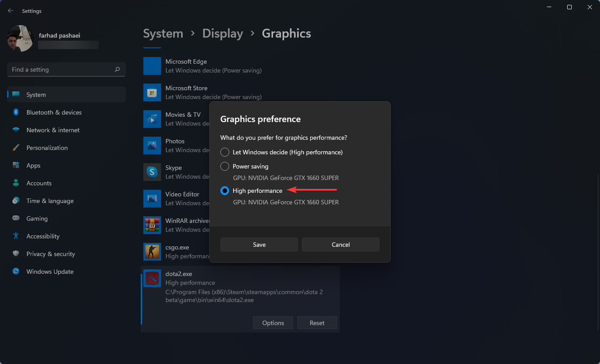Click the back arrow in the title bar

(x=10, y=11)
